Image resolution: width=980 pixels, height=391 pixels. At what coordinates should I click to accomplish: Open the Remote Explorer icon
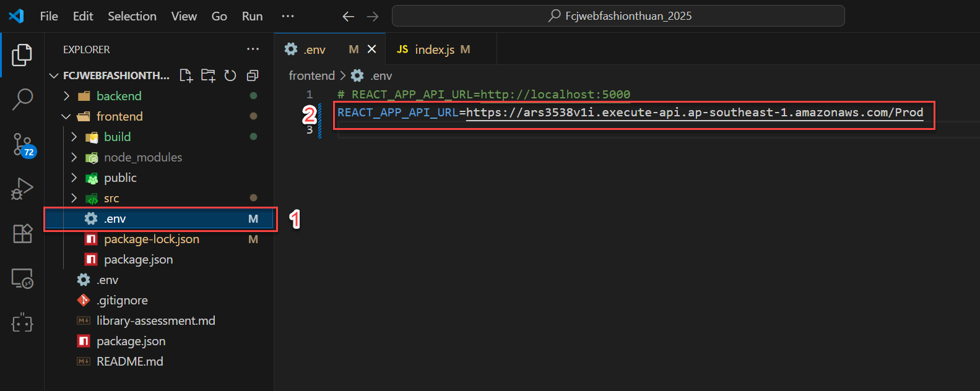coord(22,278)
